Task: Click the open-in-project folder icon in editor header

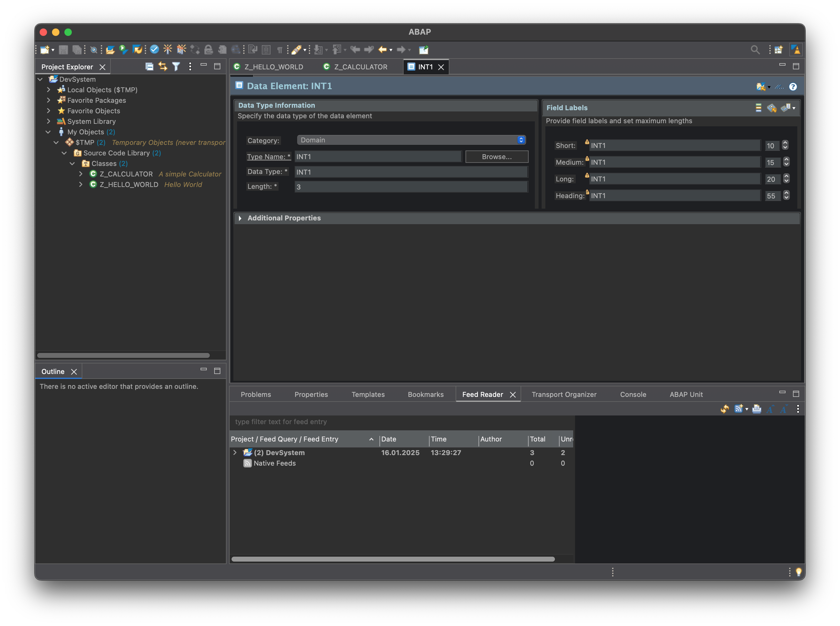Action: click(760, 87)
